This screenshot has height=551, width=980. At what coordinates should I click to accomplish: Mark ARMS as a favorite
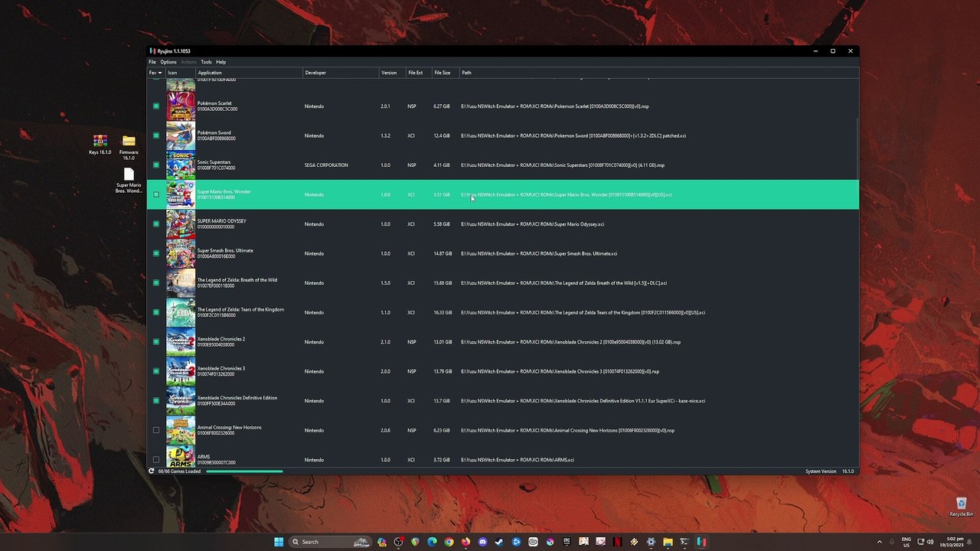coord(156,460)
